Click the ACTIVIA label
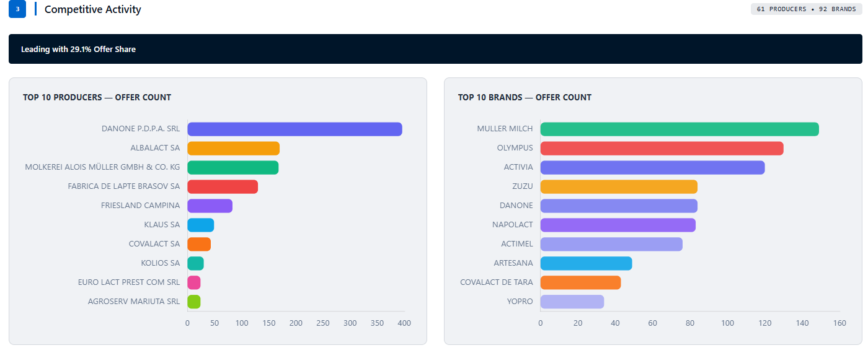 coord(518,167)
